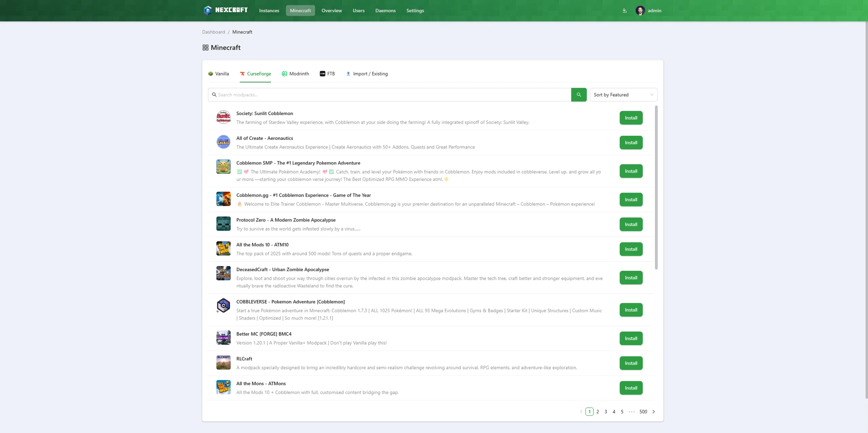Click the Dashboard breadcrumb link

(213, 32)
